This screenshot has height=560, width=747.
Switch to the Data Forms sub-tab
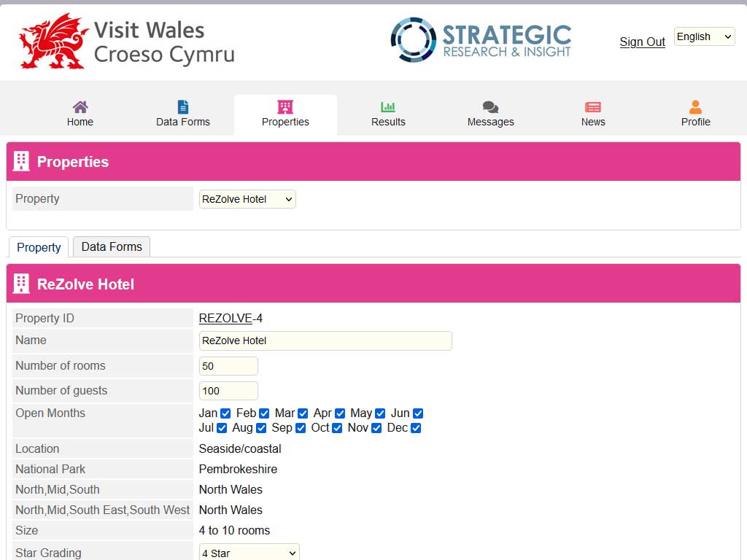(x=112, y=247)
